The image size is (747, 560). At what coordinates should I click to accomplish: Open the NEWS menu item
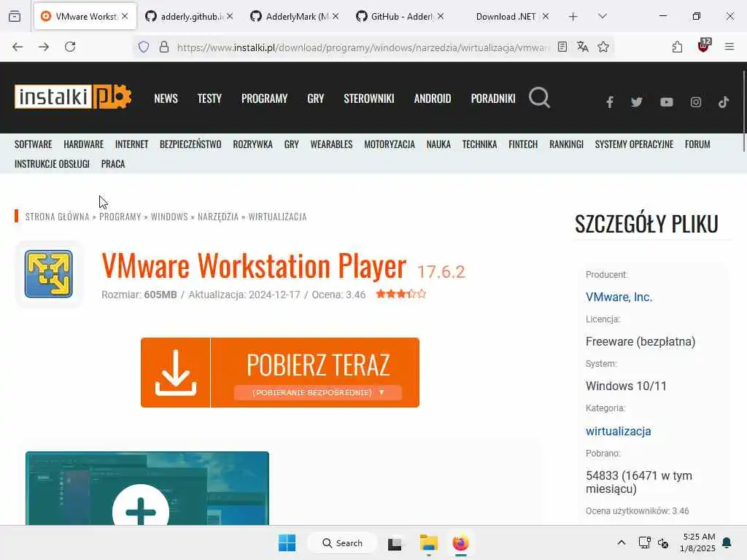166,98
